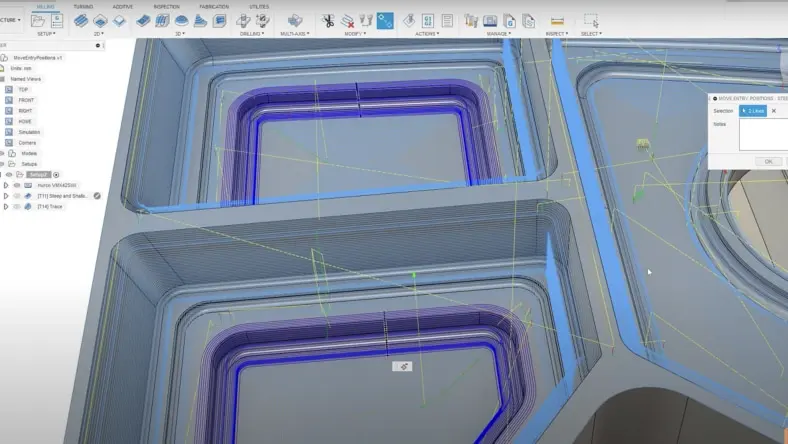Toggle visibility eye of the Setup2 row
788x444 pixels.
9,174
